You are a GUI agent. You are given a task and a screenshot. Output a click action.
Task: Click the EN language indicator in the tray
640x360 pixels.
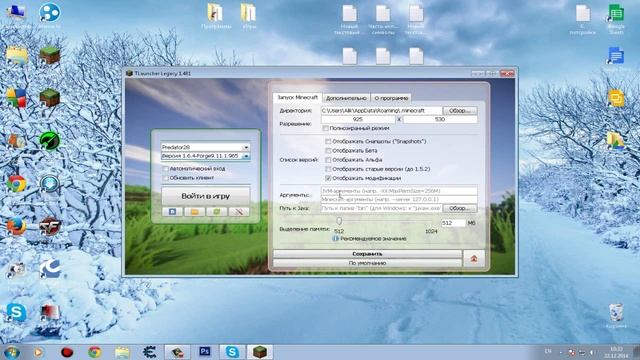point(548,351)
